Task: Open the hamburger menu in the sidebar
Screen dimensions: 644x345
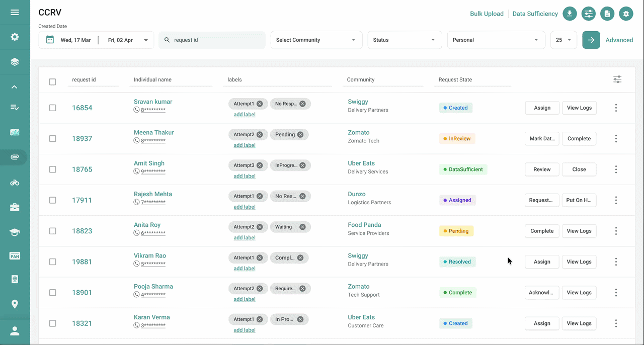Action: (15, 12)
